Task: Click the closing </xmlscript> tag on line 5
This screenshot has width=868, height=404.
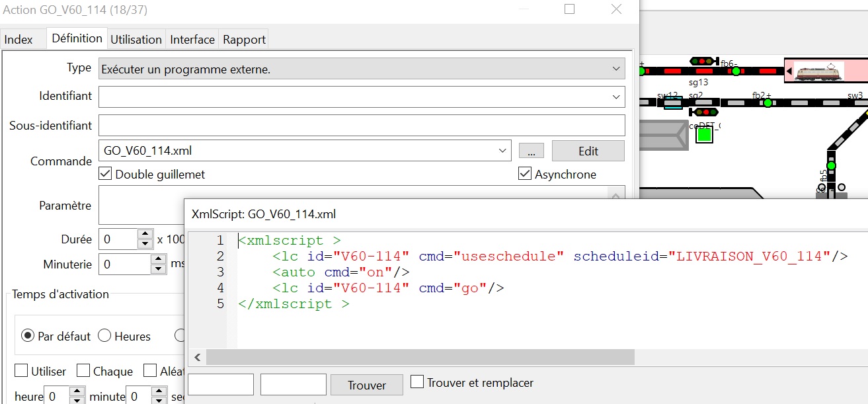Action: tap(294, 303)
